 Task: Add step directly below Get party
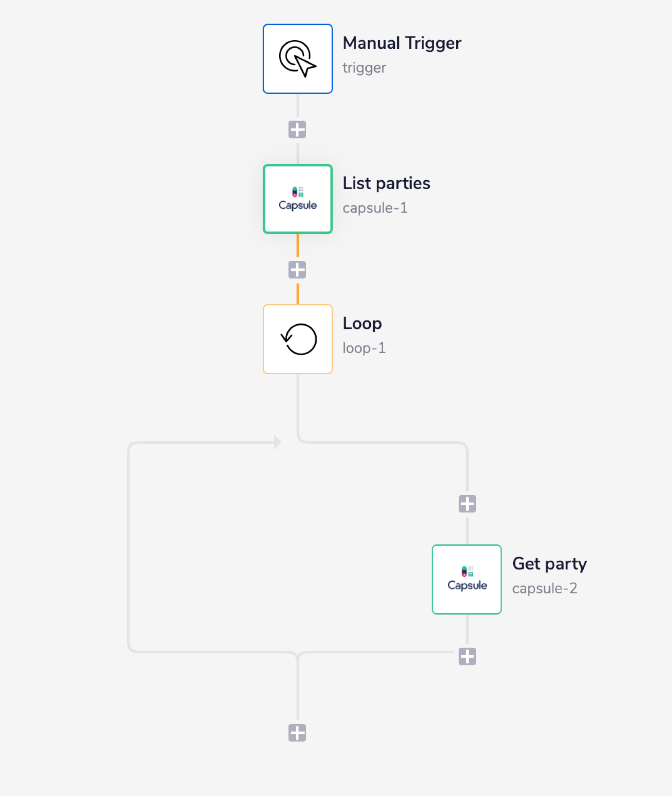[467, 656]
